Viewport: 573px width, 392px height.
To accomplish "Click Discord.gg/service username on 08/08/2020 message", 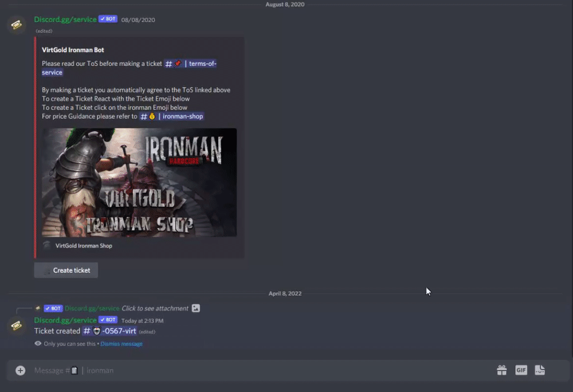I will click(65, 19).
